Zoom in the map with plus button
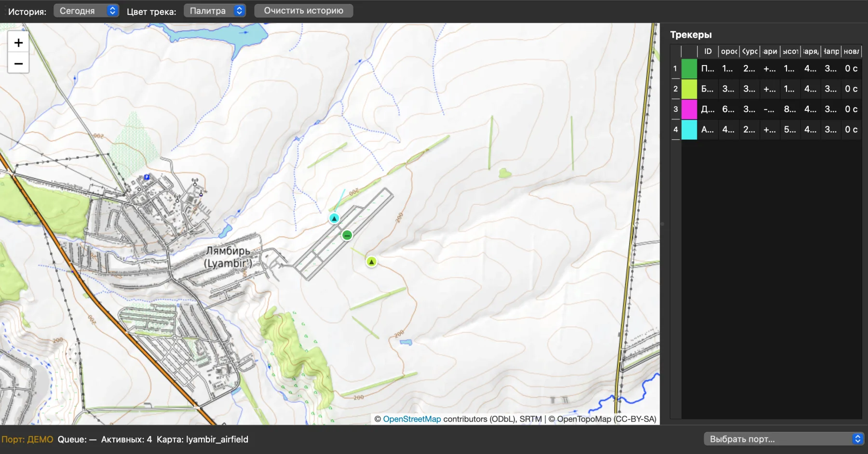Screen dimensions: 868x454 (18, 43)
